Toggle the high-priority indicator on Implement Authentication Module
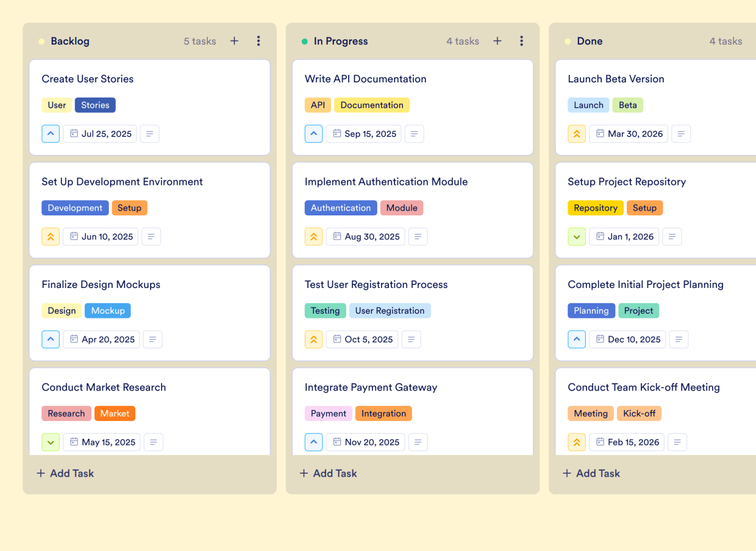The image size is (756, 551). pyautogui.click(x=313, y=236)
